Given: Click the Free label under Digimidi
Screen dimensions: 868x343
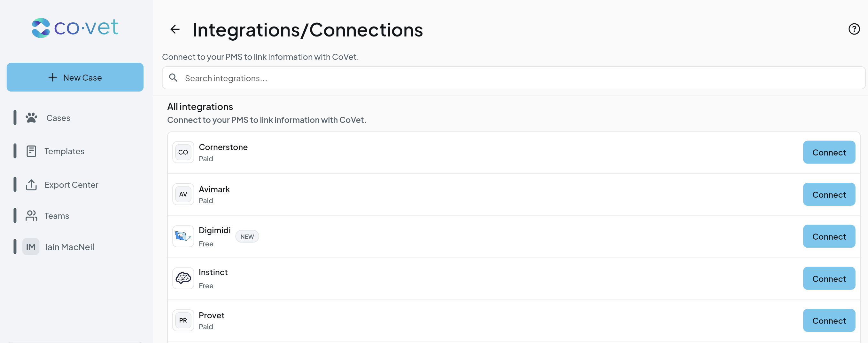Looking at the screenshot, I should tap(206, 244).
